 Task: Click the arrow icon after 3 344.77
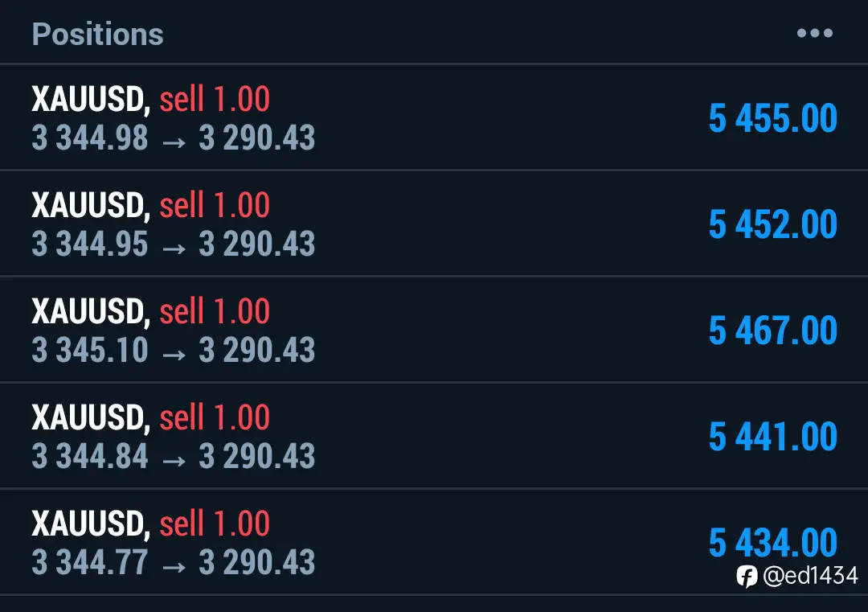click(x=174, y=567)
